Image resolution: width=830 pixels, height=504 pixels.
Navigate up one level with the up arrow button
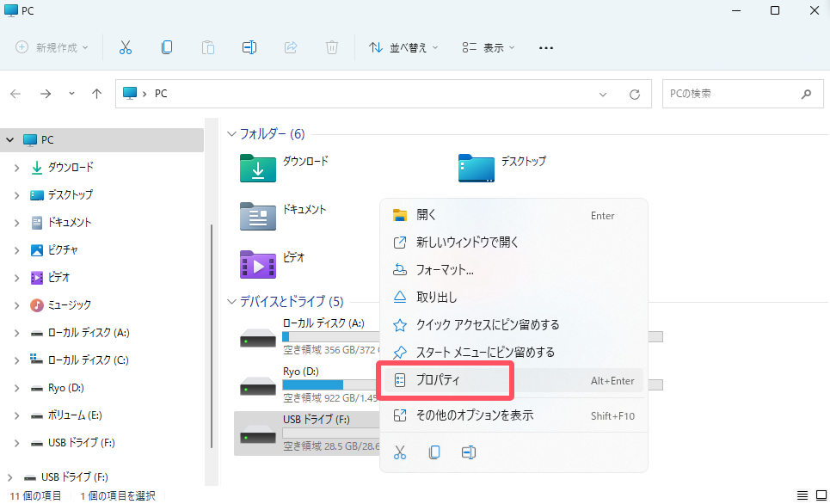coord(96,94)
